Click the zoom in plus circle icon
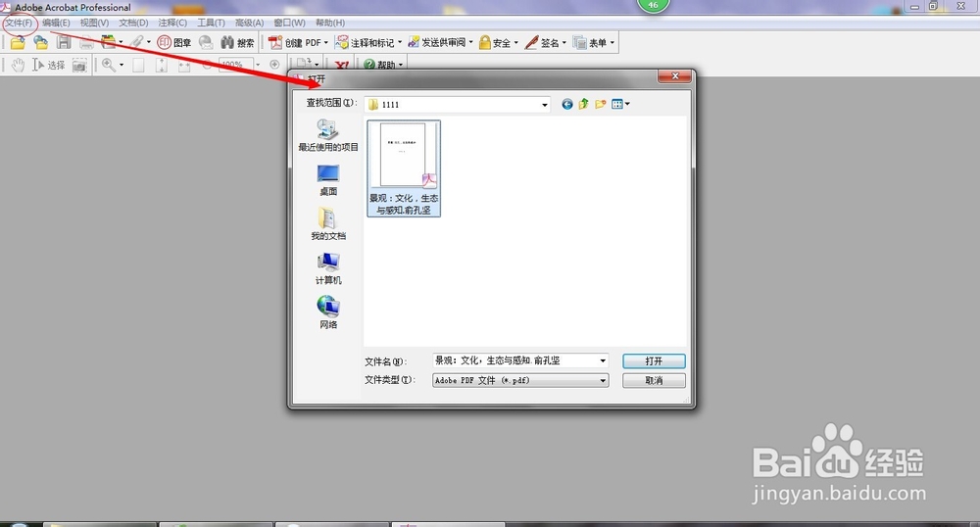Viewport: 980px width, 527px height. (x=274, y=65)
